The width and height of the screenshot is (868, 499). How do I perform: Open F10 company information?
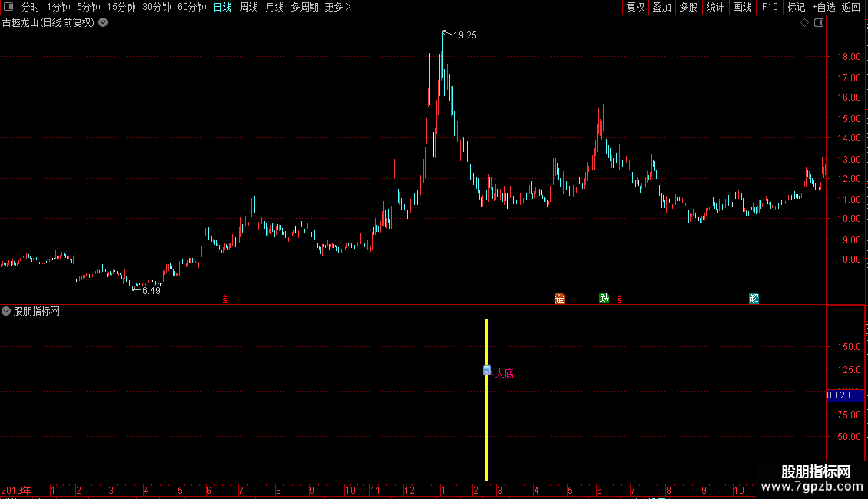coord(770,7)
